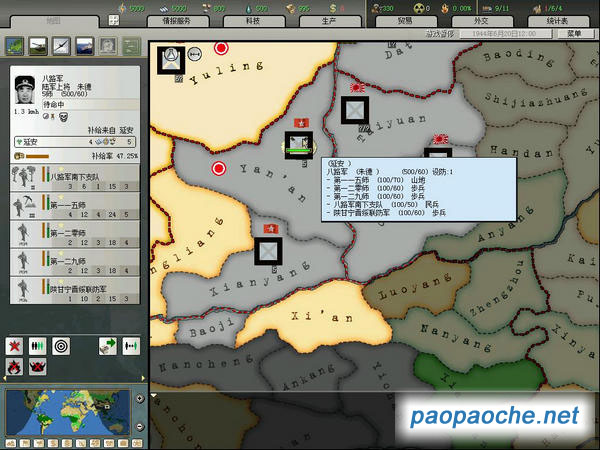600x450 pixels.
Task: Click the red crossed-star disband button
Action: click(x=15, y=346)
